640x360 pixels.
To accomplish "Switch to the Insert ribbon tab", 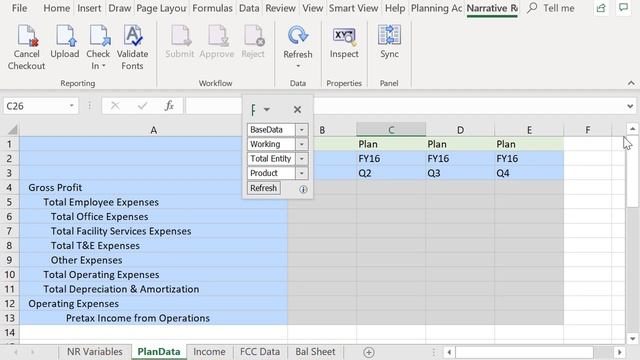I will (x=89, y=8).
